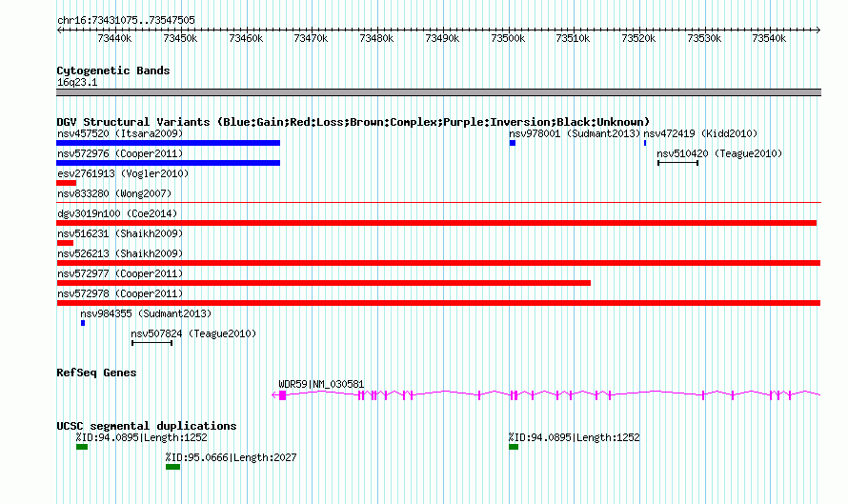
Task: Open the nsv507824 (Teague2010) label
Action: [193, 333]
